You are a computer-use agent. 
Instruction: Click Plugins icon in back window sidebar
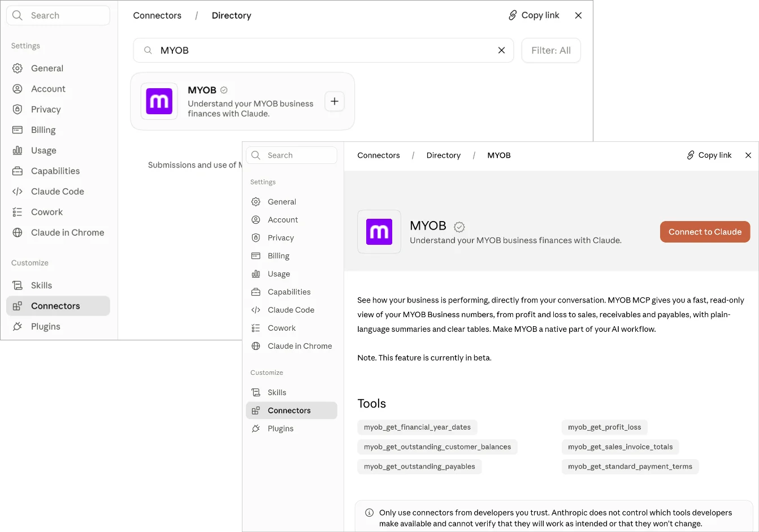pyautogui.click(x=18, y=326)
